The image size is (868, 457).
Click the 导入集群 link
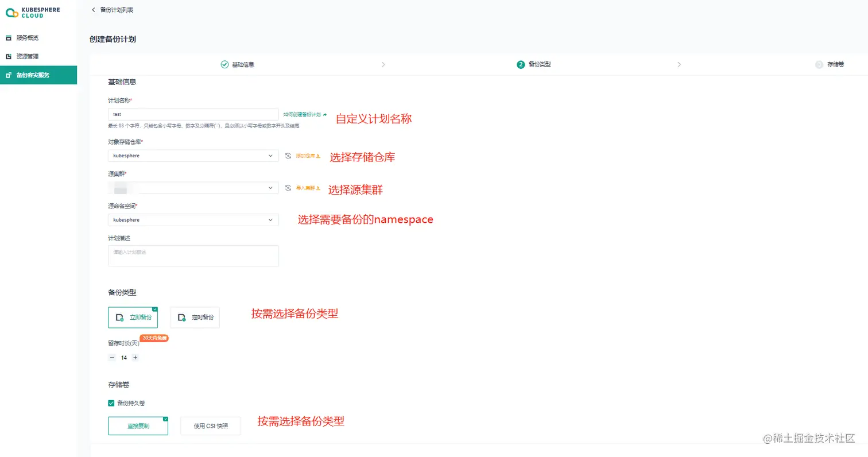coord(305,188)
